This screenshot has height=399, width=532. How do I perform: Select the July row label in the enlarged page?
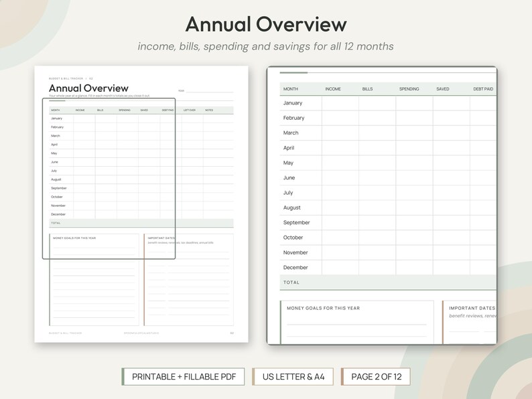coord(288,193)
